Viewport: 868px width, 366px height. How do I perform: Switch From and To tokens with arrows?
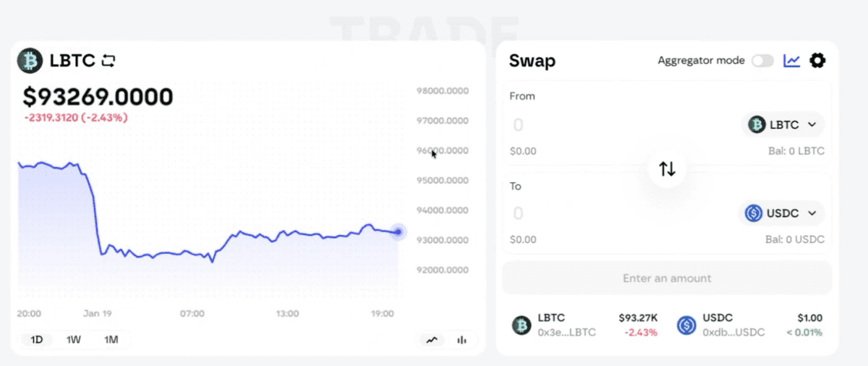point(667,169)
